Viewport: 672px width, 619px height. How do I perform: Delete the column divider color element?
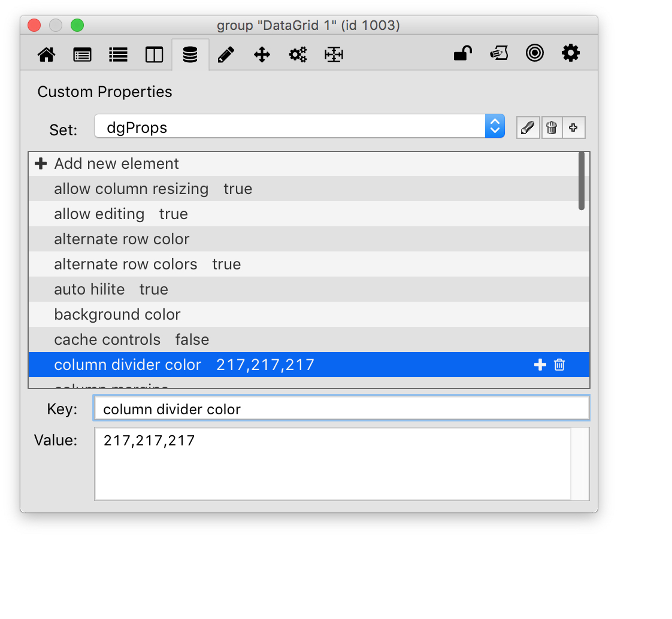559,365
